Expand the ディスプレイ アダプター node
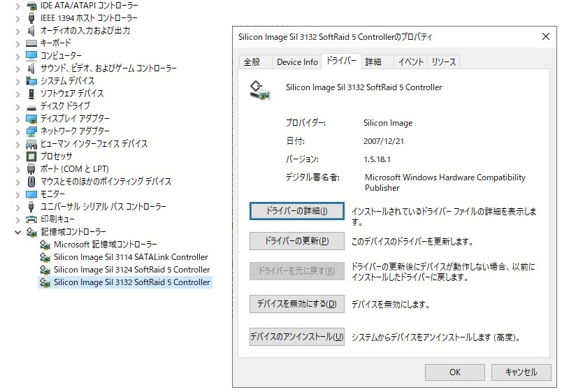Screen dimensions: 562x392 click(x=17, y=119)
